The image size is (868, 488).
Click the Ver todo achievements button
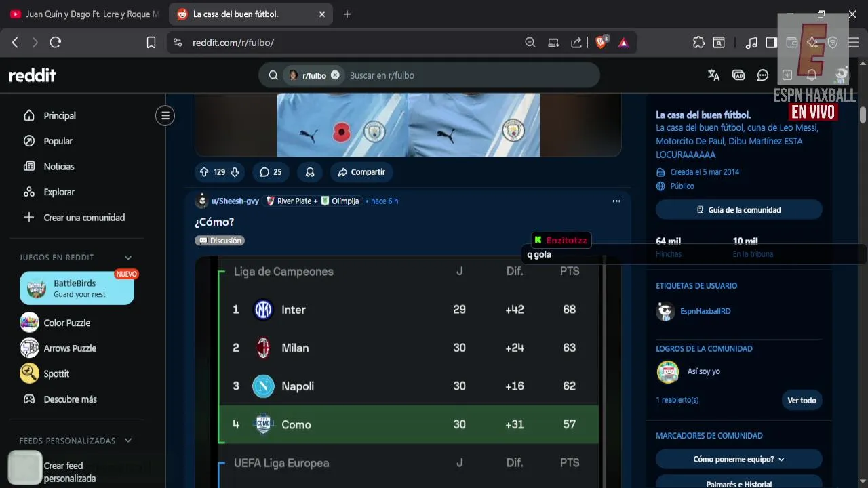coord(802,401)
